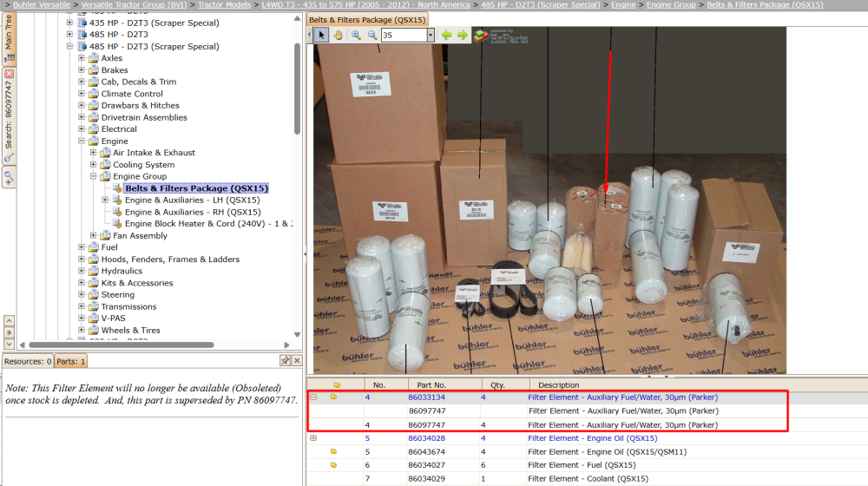Click folder icon next to Hydraulics
868x486 pixels.
coord(94,271)
